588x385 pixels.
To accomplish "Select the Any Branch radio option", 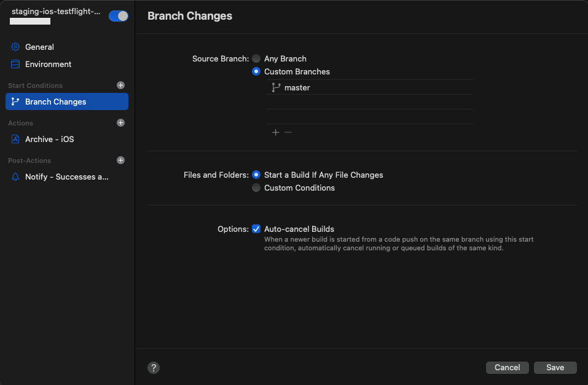I will coord(256,59).
